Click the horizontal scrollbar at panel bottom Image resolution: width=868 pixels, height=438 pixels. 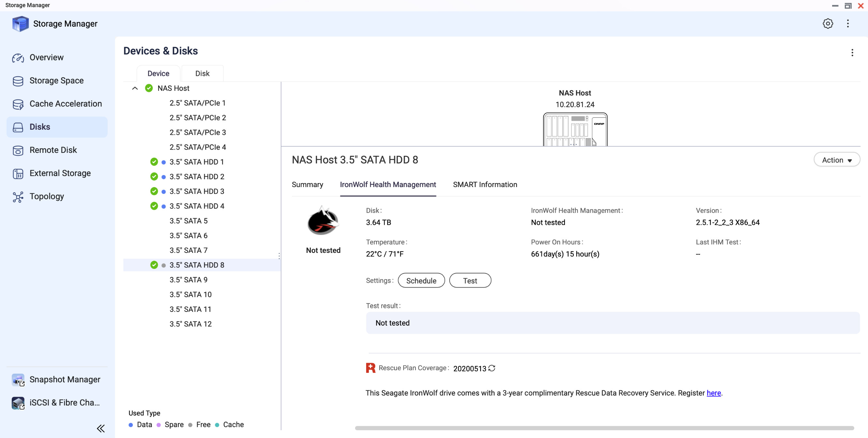click(x=605, y=428)
